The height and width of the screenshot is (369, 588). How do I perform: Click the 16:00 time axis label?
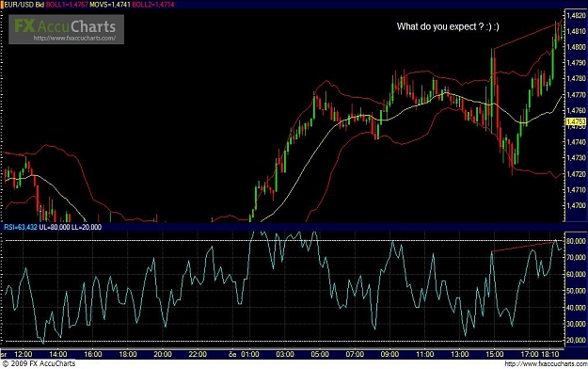tap(93, 354)
